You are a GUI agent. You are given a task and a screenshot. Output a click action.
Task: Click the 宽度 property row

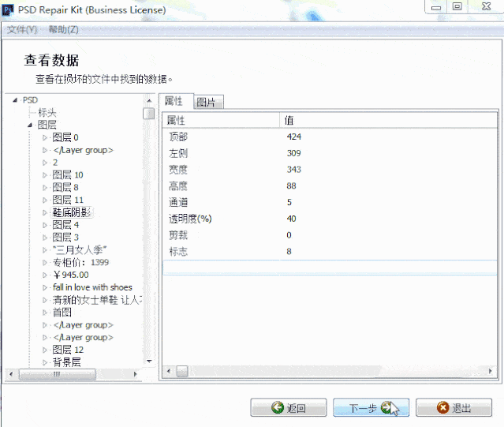coord(330,170)
